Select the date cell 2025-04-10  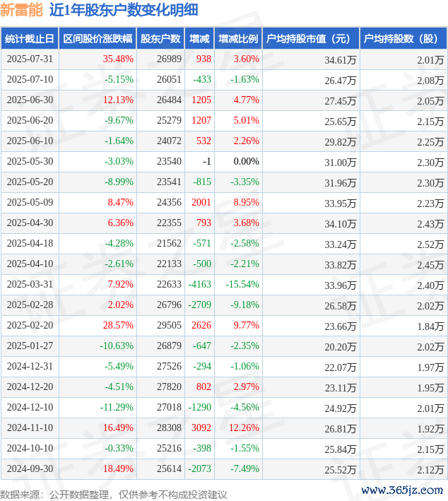click(x=30, y=264)
